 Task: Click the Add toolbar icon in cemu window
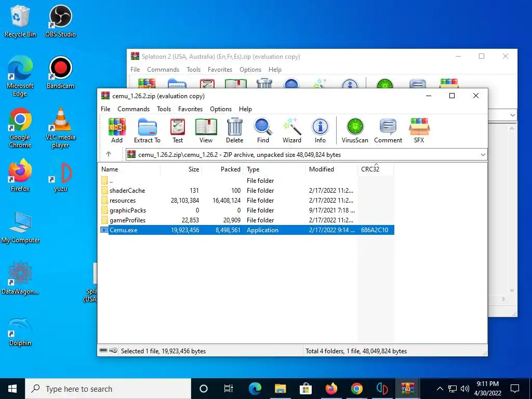click(117, 130)
